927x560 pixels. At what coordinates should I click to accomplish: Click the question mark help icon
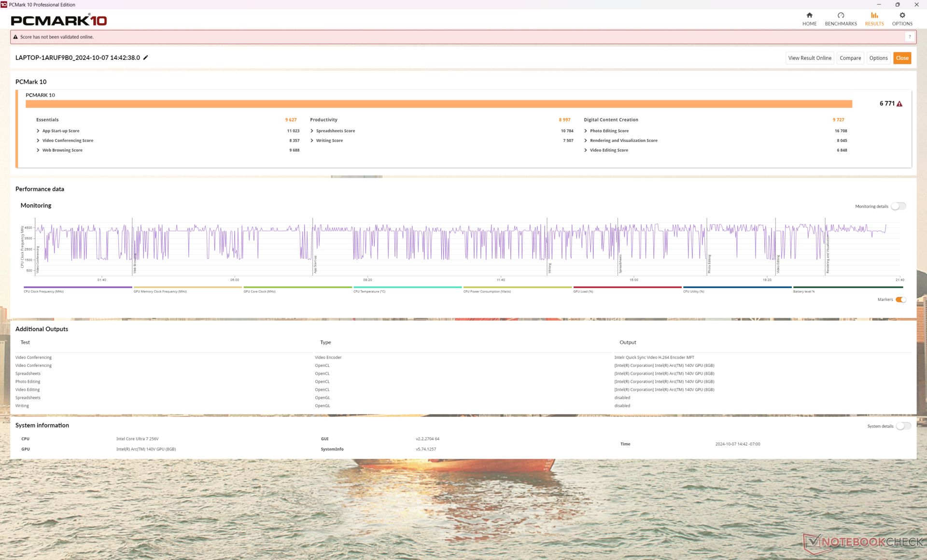pos(910,37)
